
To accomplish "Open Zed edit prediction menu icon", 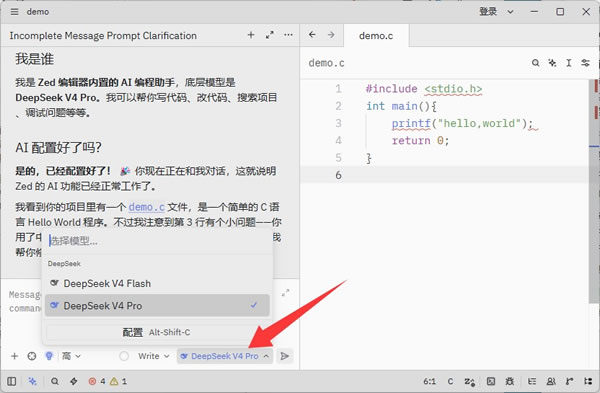I will pos(470,381).
